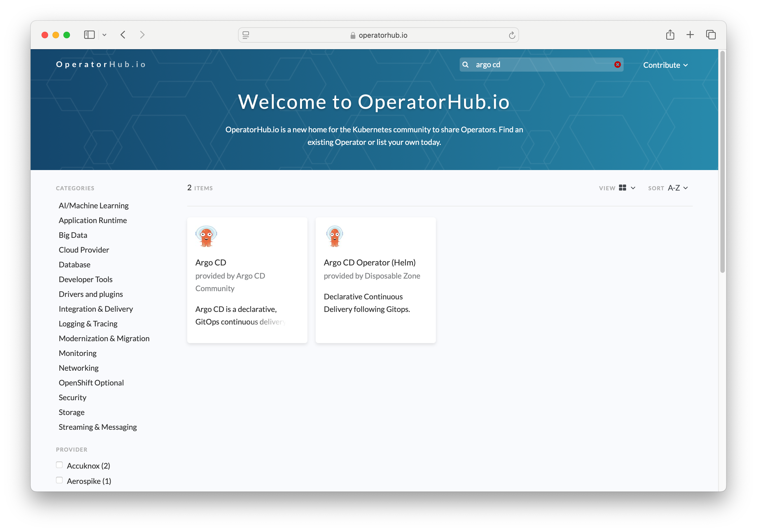Select the Security category
The width and height of the screenshot is (757, 532).
pos(72,397)
